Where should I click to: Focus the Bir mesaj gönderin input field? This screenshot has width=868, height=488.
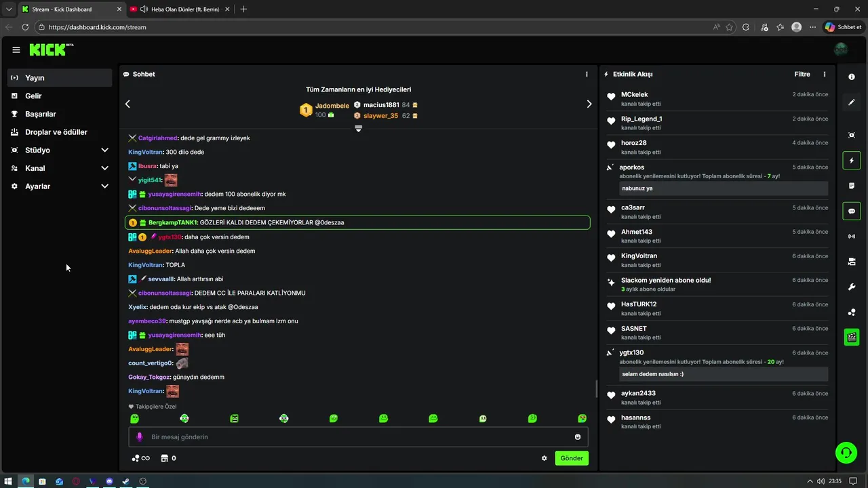[x=358, y=437]
